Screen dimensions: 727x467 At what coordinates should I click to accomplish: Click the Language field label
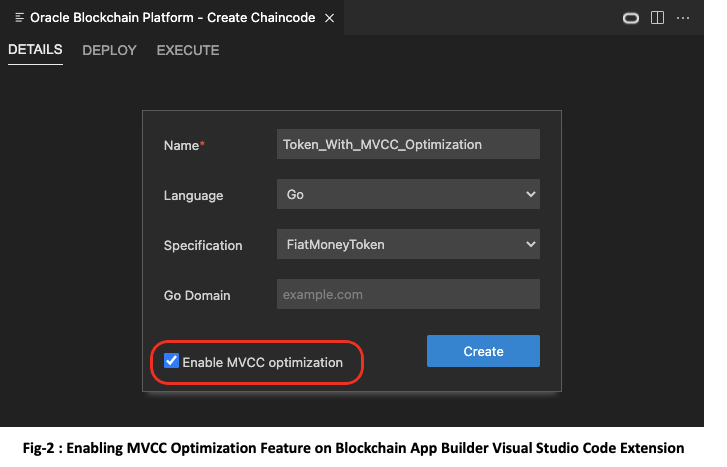tap(193, 196)
